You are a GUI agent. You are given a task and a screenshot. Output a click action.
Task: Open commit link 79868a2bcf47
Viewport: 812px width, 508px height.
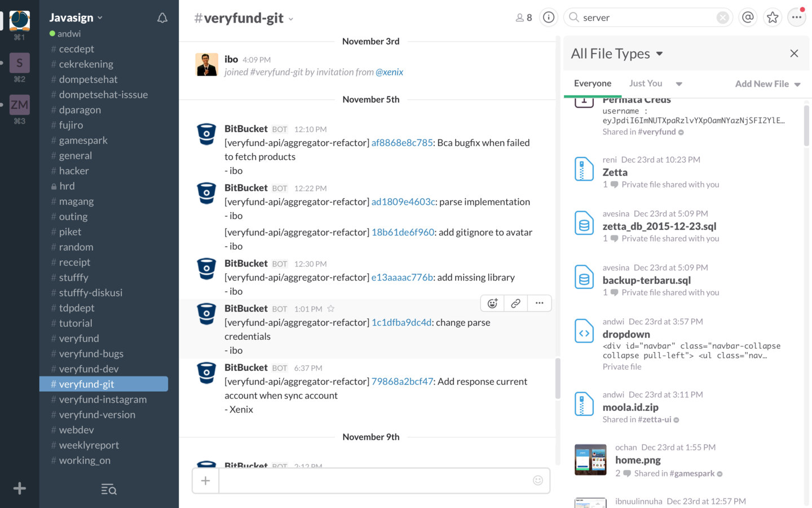[402, 381]
